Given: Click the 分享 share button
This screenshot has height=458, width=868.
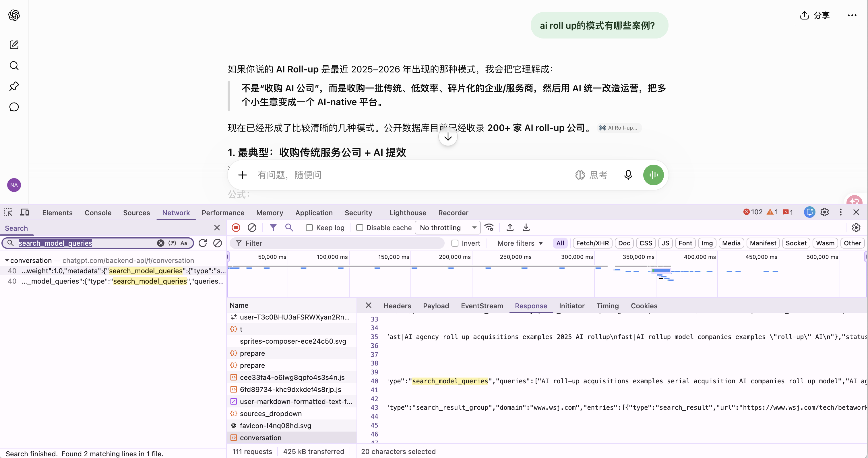Looking at the screenshot, I should pyautogui.click(x=815, y=15).
